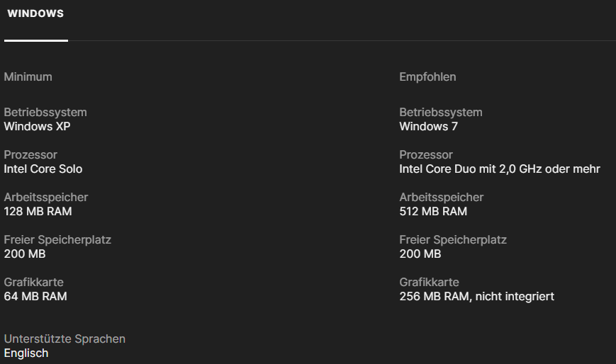The image size is (616, 364).
Task: Click the 200 MB value under Empfohlen
Action: pyautogui.click(x=420, y=254)
